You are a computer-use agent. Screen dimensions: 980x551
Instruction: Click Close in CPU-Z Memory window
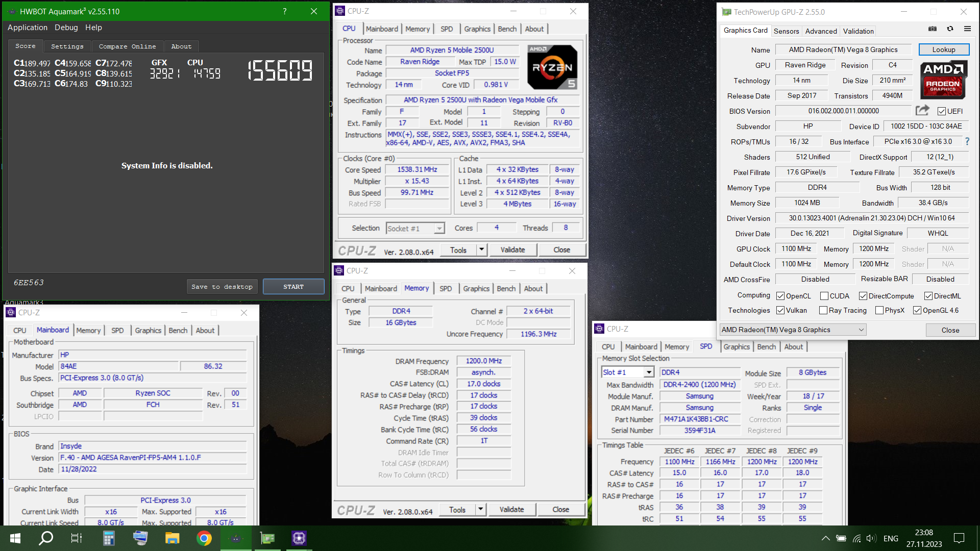560,509
